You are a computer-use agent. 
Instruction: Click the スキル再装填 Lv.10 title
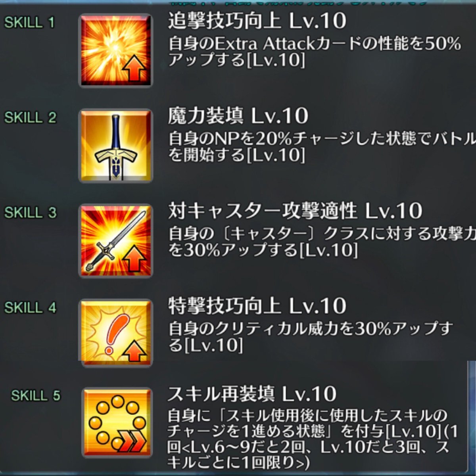coord(252,394)
